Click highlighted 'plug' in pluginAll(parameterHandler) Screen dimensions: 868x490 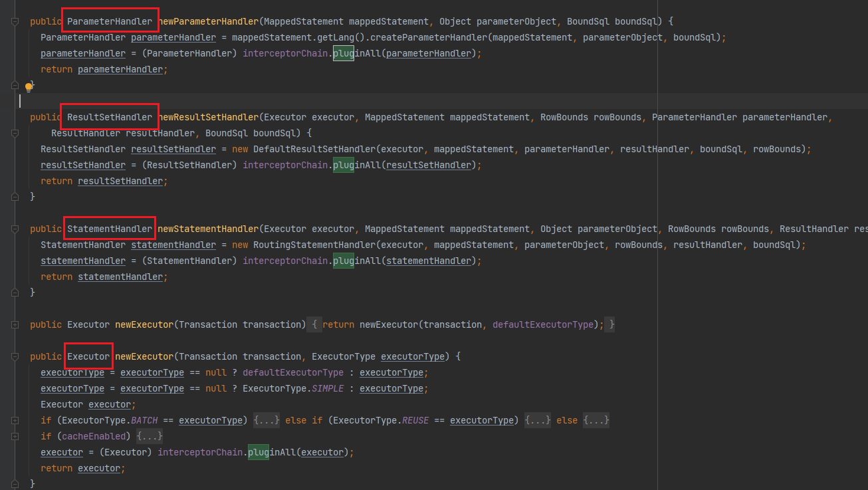pyautogui.click(x=344, y=53)
